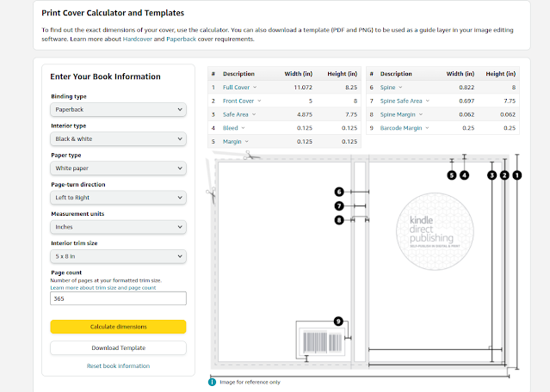Click the Print Cover Calculator and Templates heading
Image resolution: width=550 pixels, height=392 pixels.
113,13
